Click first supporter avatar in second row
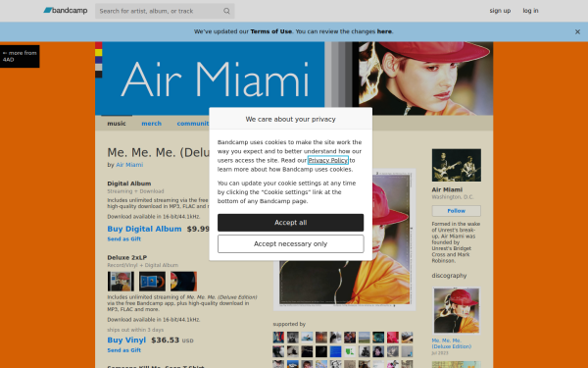588x368 pixels. pos(278,351)
